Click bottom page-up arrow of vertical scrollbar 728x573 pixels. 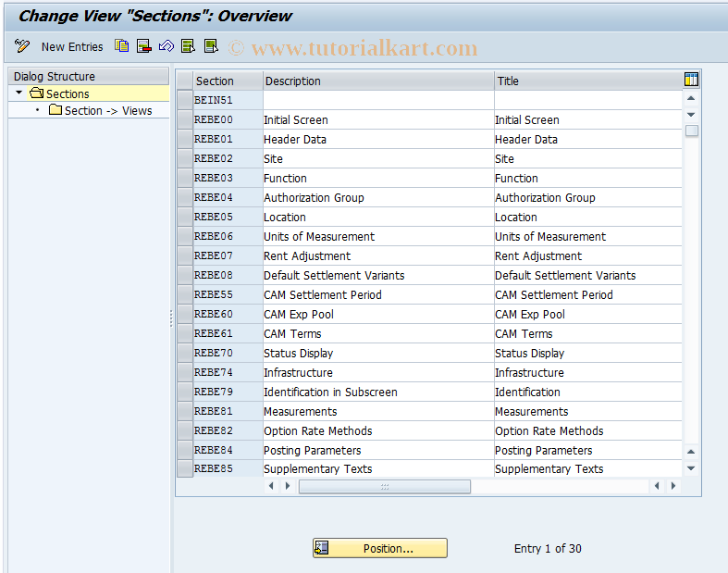[691, 452]
